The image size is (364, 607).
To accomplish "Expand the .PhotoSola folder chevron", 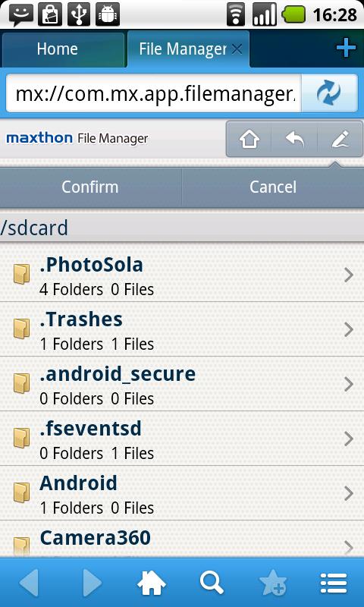I will pos(349,275).
